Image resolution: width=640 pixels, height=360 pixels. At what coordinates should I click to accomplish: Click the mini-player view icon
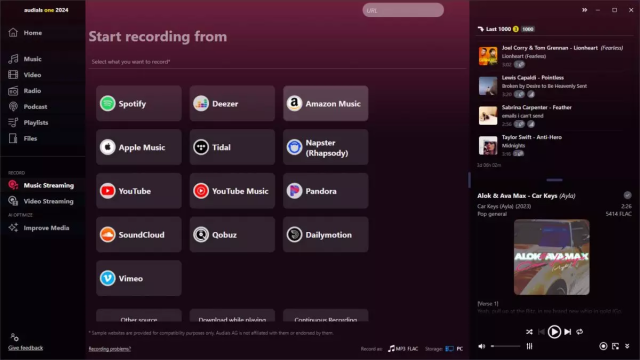point(616,346)
